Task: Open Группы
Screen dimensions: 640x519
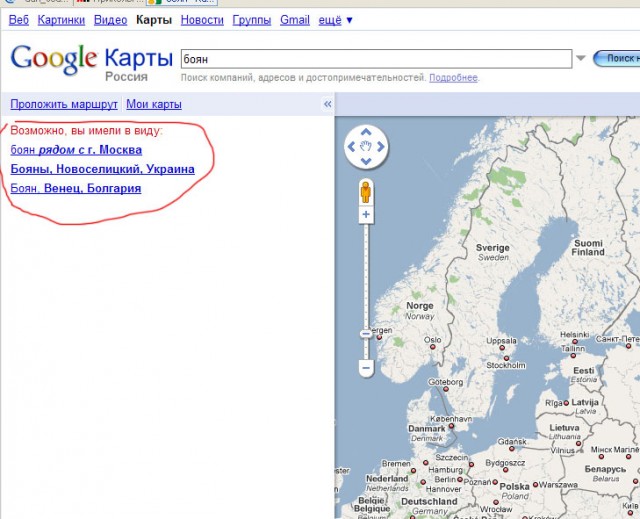Action: tap(252, 20)
